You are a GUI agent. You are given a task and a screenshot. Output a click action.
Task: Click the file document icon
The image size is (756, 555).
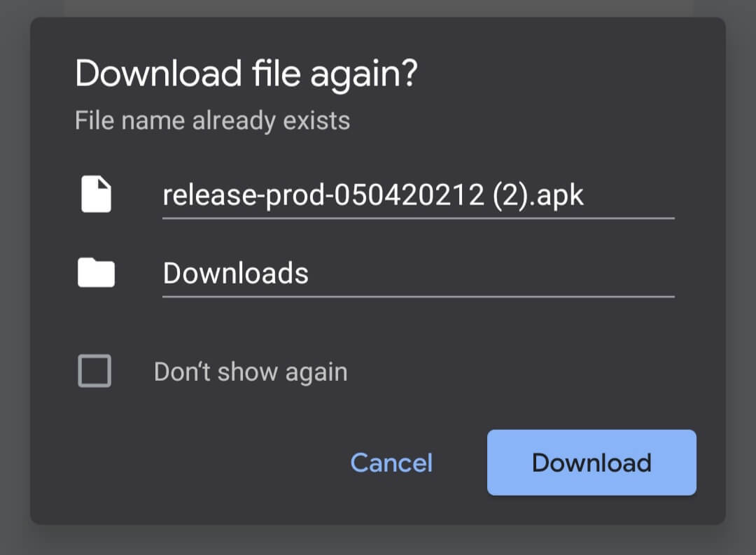coord(96,195)
